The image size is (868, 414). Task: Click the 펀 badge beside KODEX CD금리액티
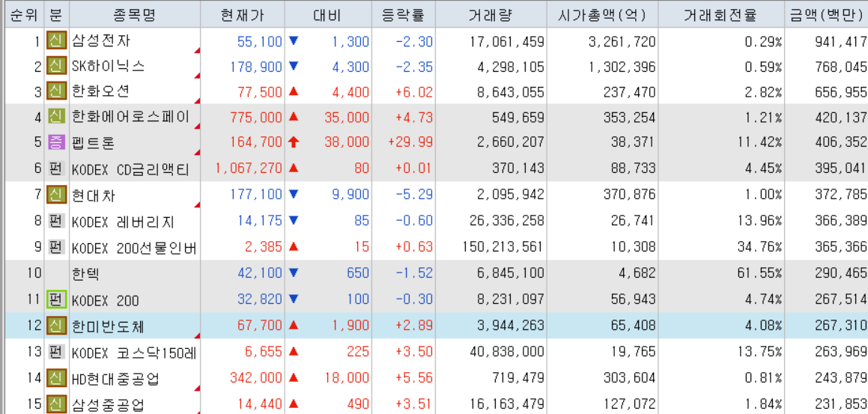(55, 168)
